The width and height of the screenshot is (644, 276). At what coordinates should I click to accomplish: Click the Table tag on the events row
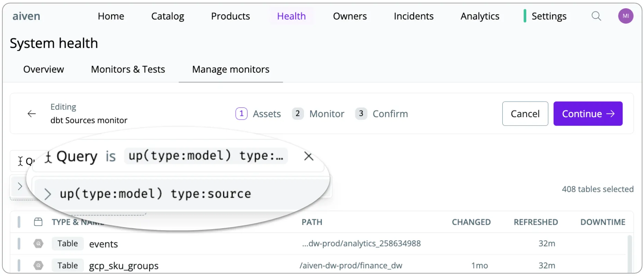[68, 243]
